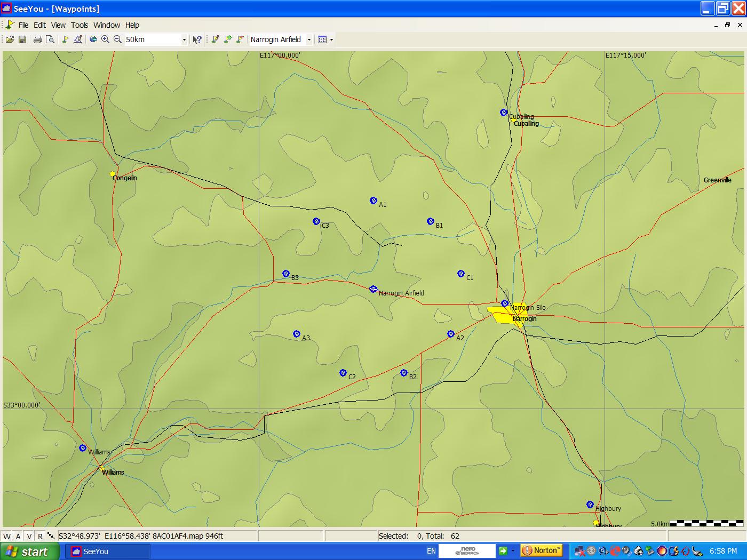Click the globe map view icon

[93, 39]
